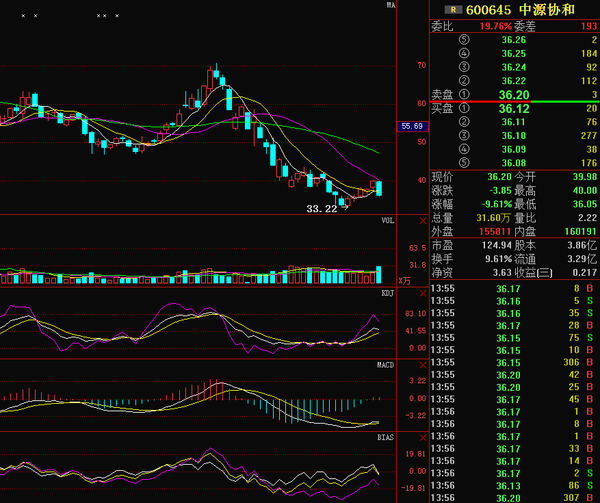Click the stock name 中源协和
Viewport: 600px width, 503px height.
[x=543, y=10]
